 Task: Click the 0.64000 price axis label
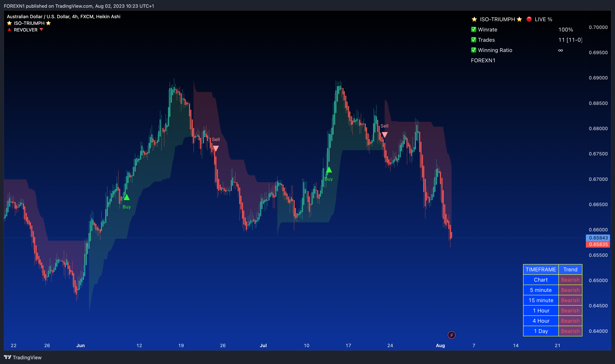click(x=598, y=331)
